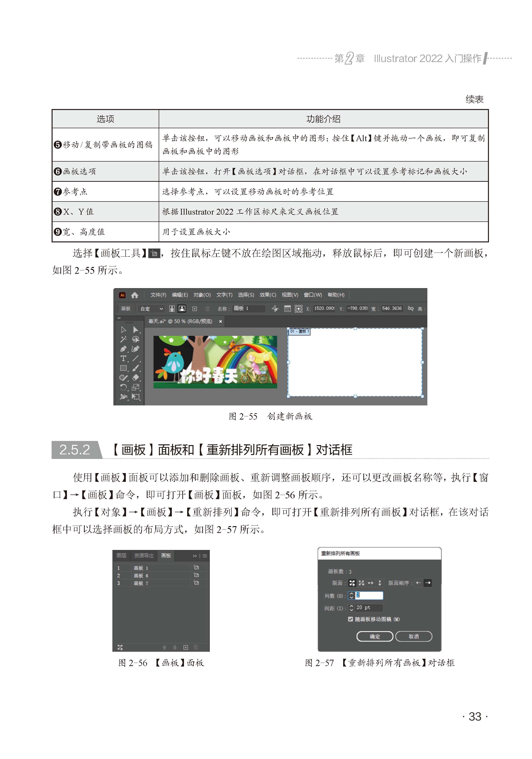Open the 窗口(W) menu
Screen dimensions: 532x759
point(313,295)
